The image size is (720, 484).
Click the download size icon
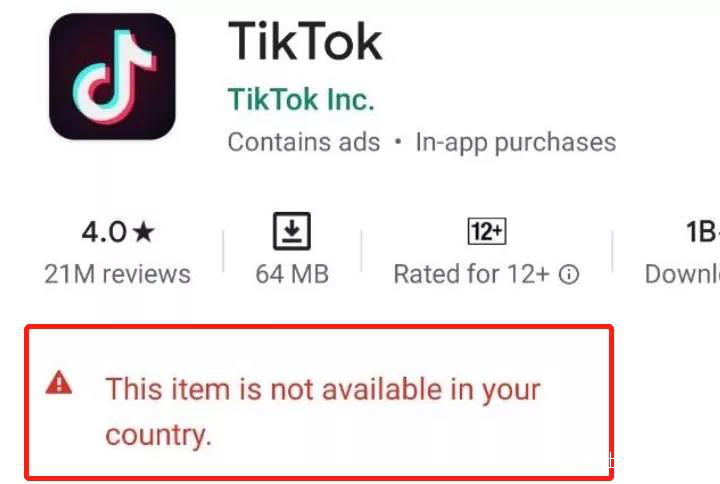coord(292,231)
